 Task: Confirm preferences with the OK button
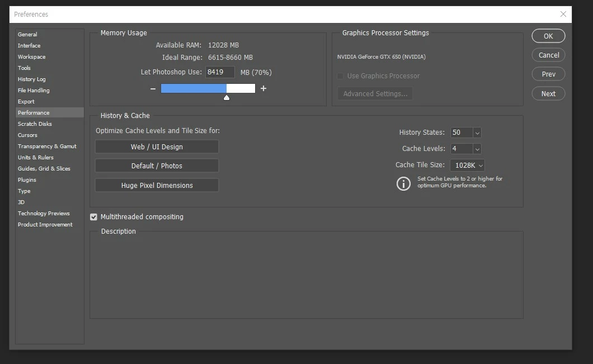(x=548, y=36)
